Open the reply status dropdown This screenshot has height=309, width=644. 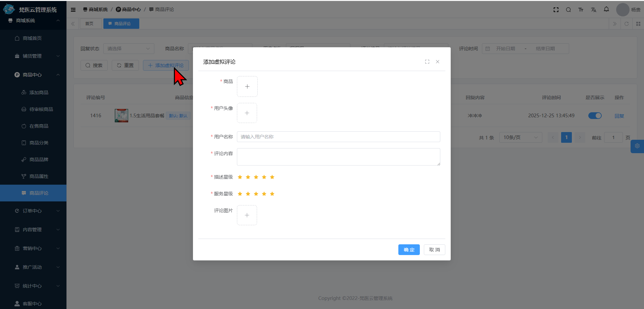[x=129, y=49]
